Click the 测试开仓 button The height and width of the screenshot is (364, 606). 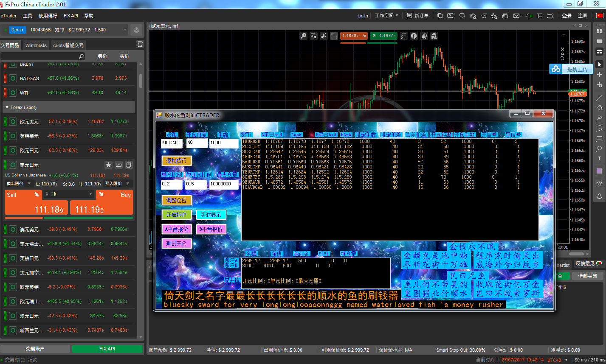point(177,244)
